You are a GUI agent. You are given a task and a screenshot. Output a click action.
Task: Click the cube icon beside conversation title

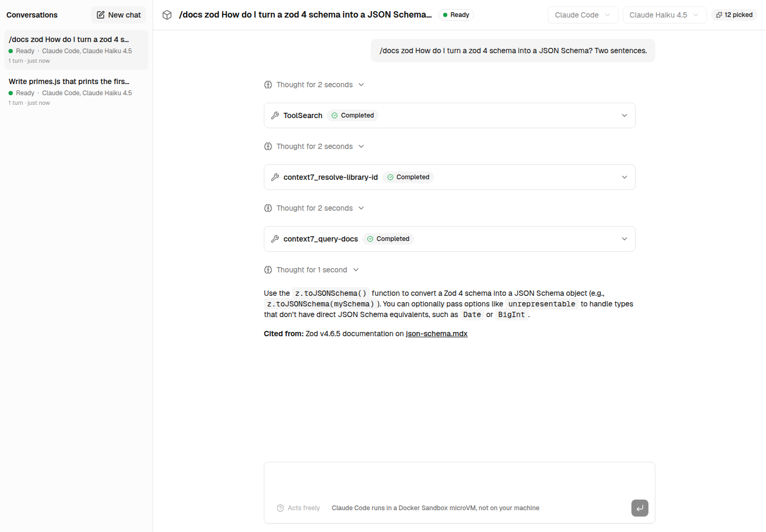(x=167, y=15)
